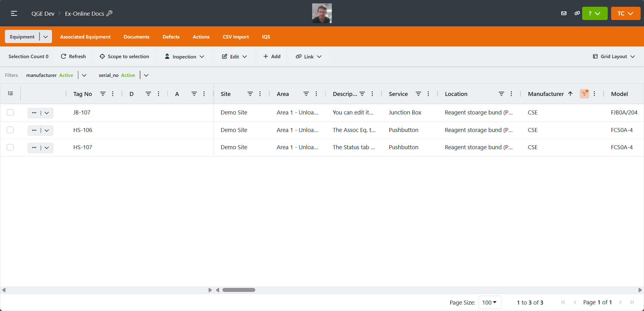Screen dimensions: 644x311
Task: Open A column filter icon
Action: point(194,94)
